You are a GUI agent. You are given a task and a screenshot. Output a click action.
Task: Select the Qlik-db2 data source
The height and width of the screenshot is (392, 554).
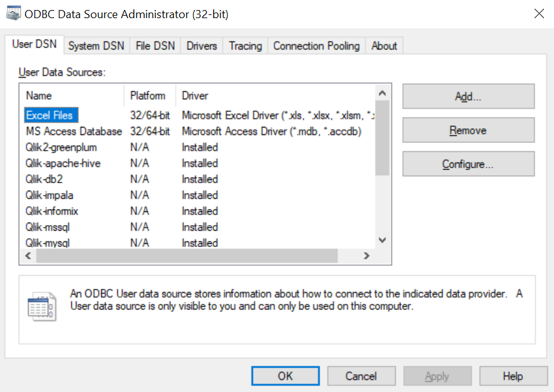(x=44, y=179)
